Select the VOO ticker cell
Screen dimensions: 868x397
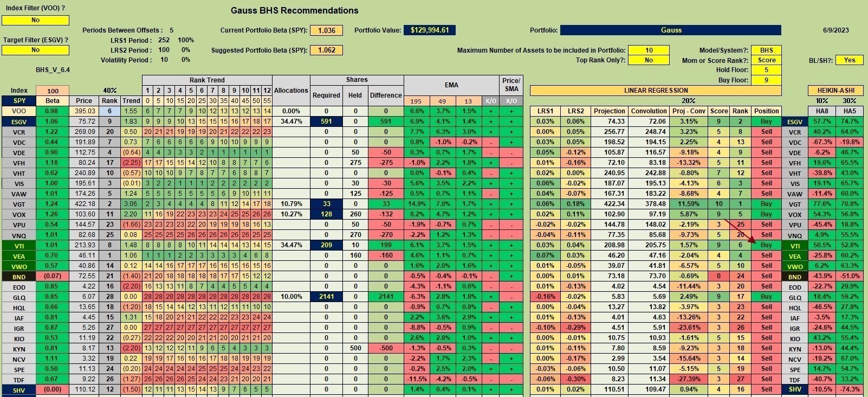pyautogui.click(x=19, y=111)
